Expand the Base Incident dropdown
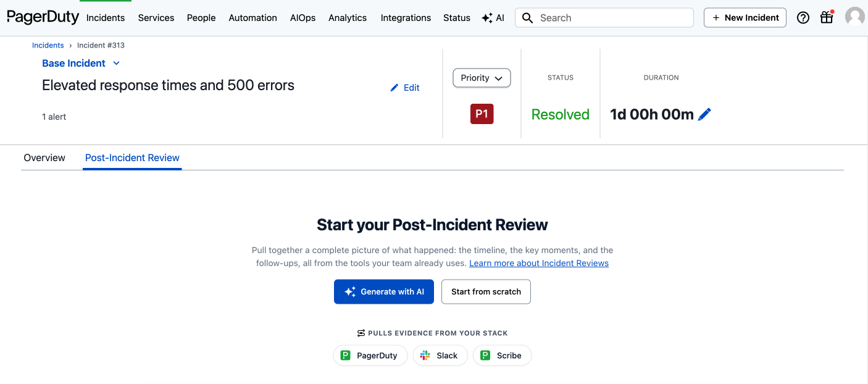The width and height of the screenshot is (868, 384). (81, 63)
